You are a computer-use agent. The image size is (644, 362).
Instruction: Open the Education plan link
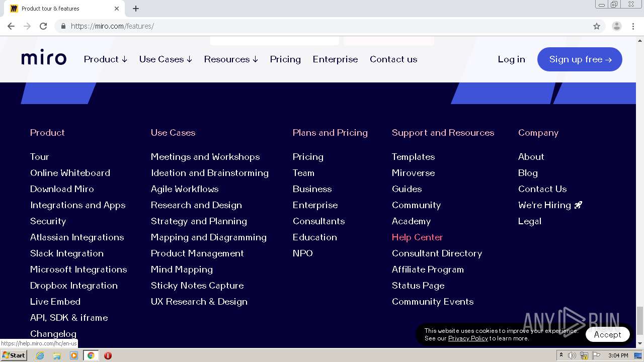tap(315, 237)
